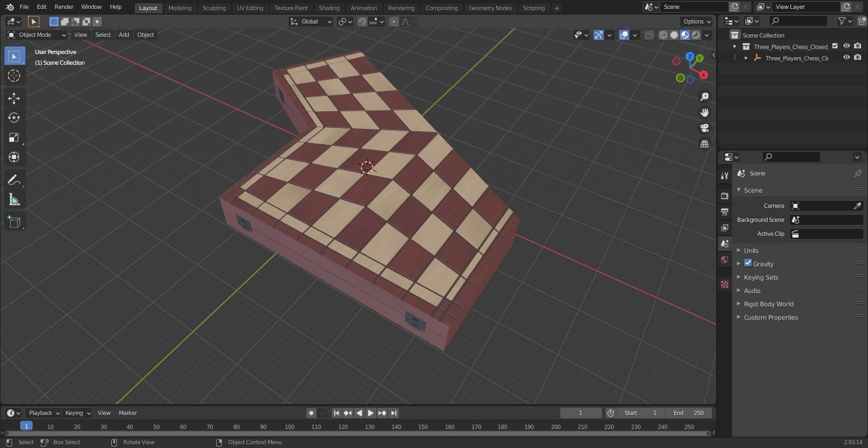Open the View Layer properties tab
This screenshot has width=868, height=448.
click(x=724, y=227)
